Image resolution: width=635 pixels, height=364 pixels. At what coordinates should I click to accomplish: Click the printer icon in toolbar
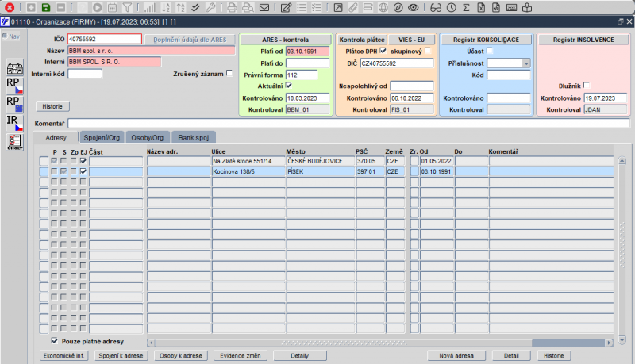(x=232, y=7)
